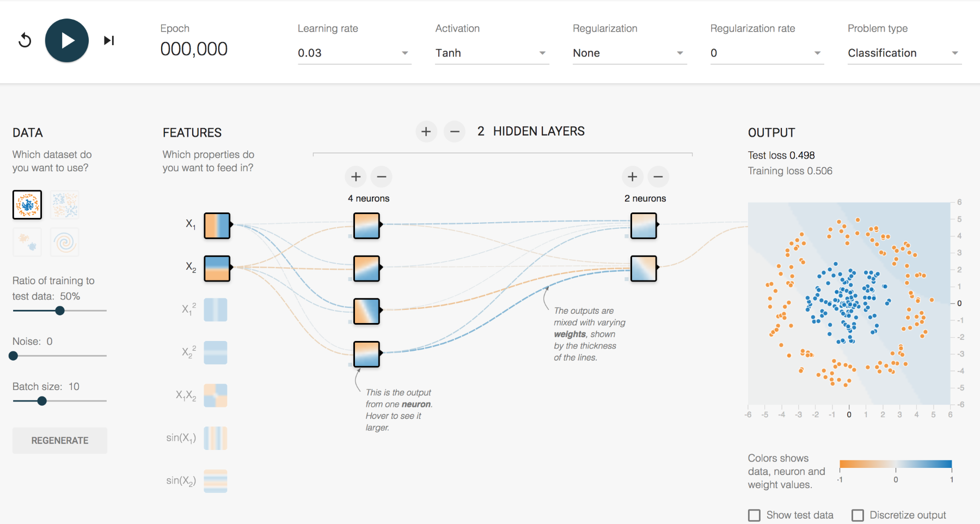Remove a neuron from the 2-neuron layer

coord(658,176)
